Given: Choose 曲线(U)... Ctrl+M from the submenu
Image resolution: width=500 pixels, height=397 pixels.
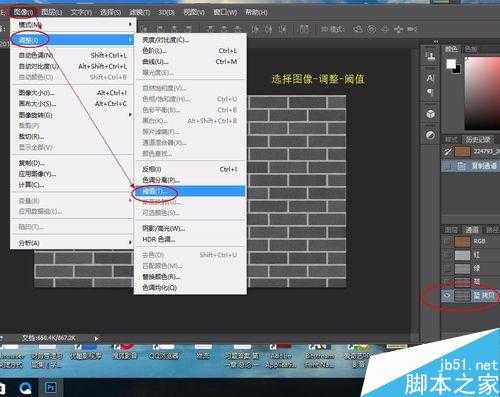Looking at the screenshot, I should click(x=190, y=62).
